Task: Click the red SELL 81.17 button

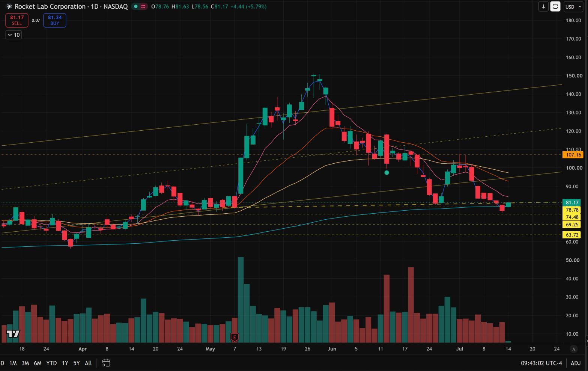Action: (x=17, y=20)
